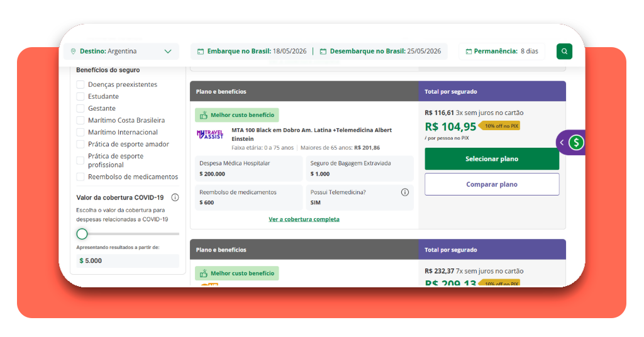644x337 pixels.
Task: Open info icon next to Possui Telemedicina
Action: tap(405, 192)
